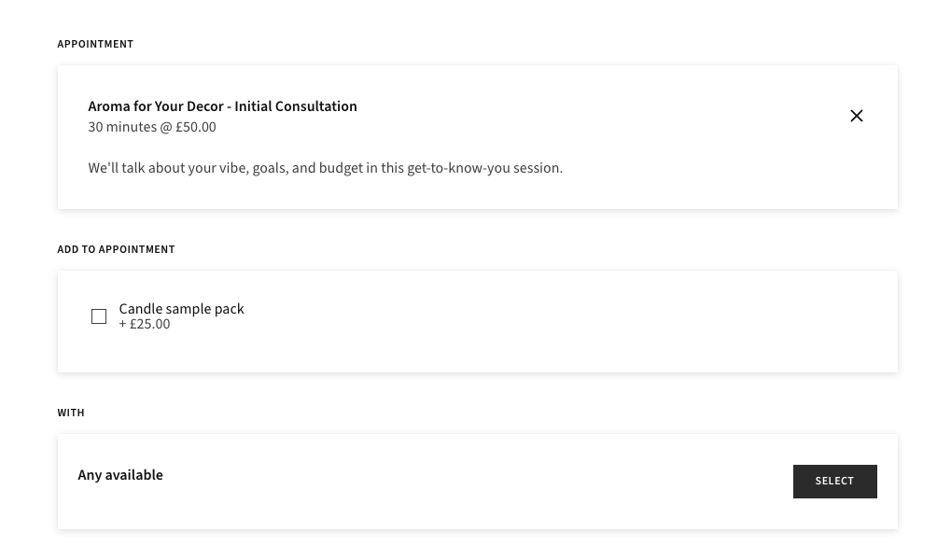Click the 30 minutes @ £50.00 text
The height and width of the screenshot is (560, 951).
[151, 128]
